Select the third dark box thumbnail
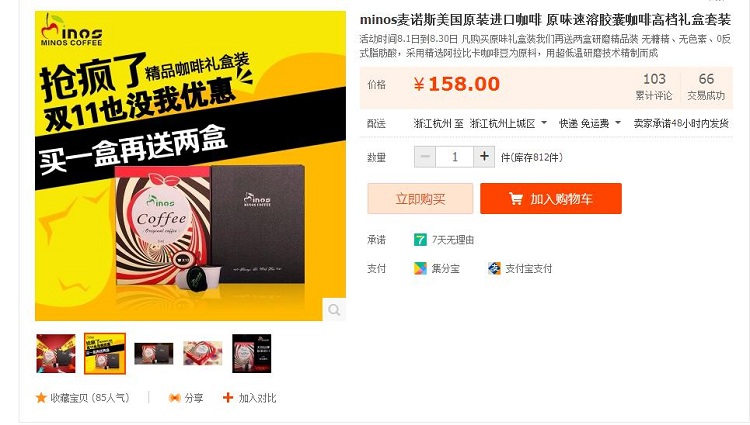 [x=154, y=353]
